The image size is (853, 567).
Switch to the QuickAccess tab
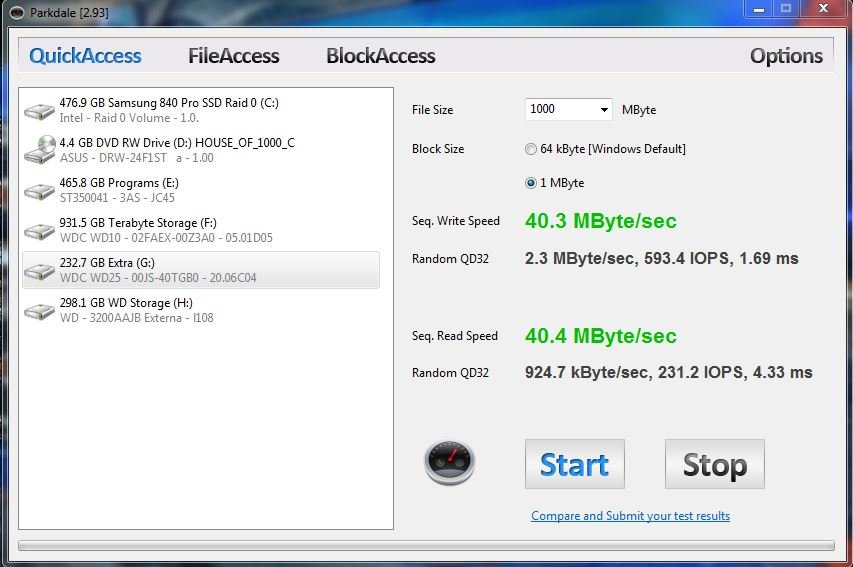point(85,56)
